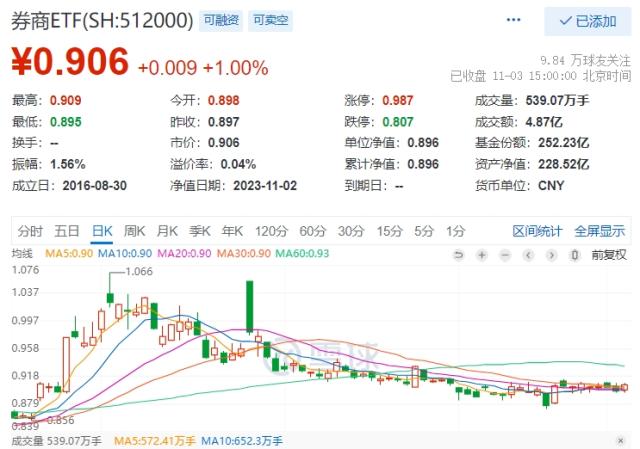Close the volume panel with the X icon

[x=620, y=441]
